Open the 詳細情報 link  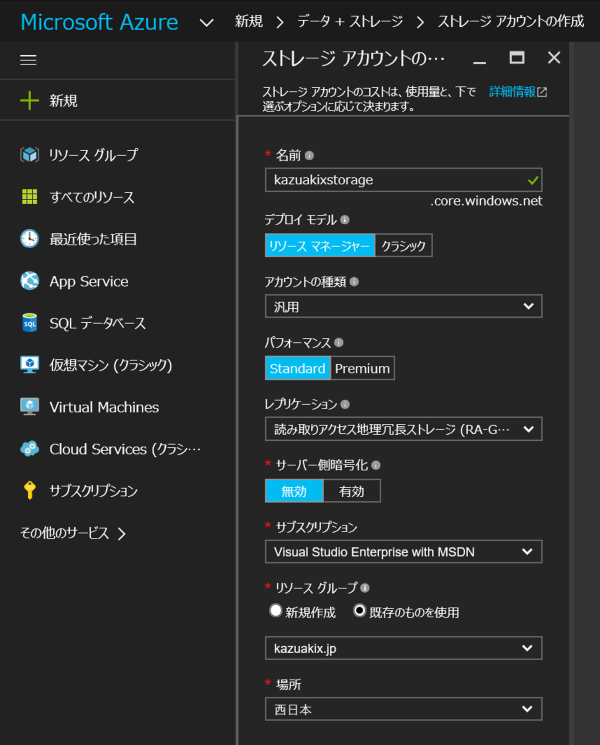click(512, 92)
